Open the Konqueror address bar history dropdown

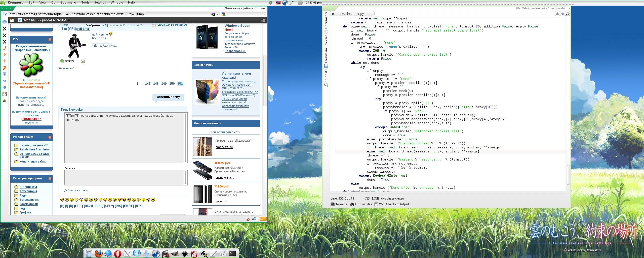[x=218, y=14]
